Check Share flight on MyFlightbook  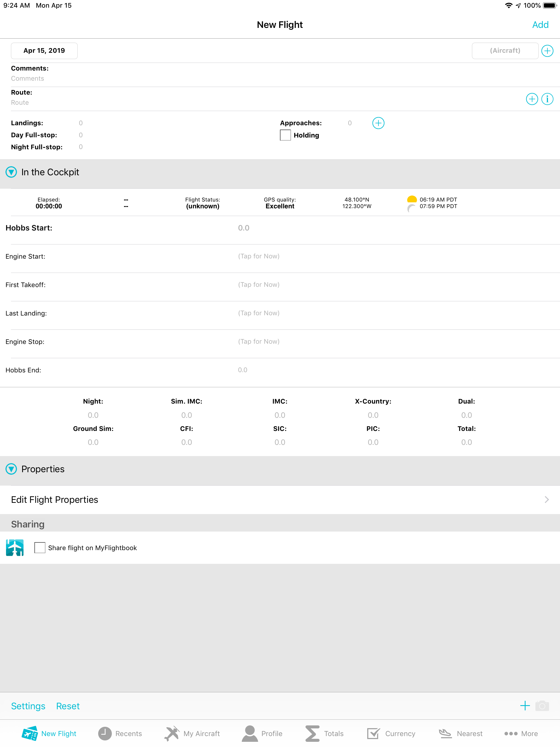40,547
